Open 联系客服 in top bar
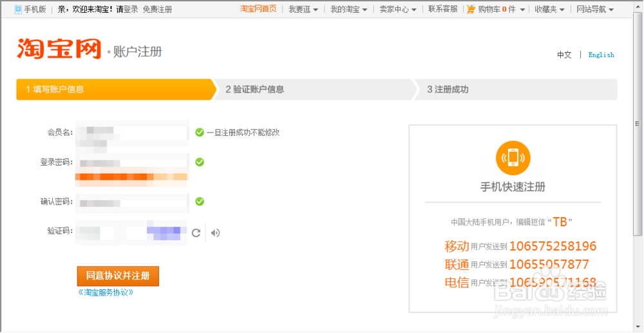The height and width of the screenshot is (333, 644). pyautogui.click(x=443, y=10)
